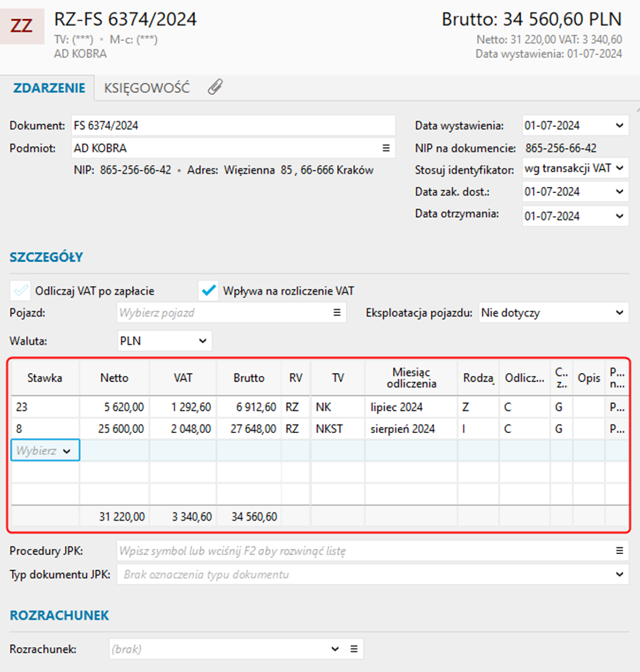Click the TV column header

tap(338, 378)
